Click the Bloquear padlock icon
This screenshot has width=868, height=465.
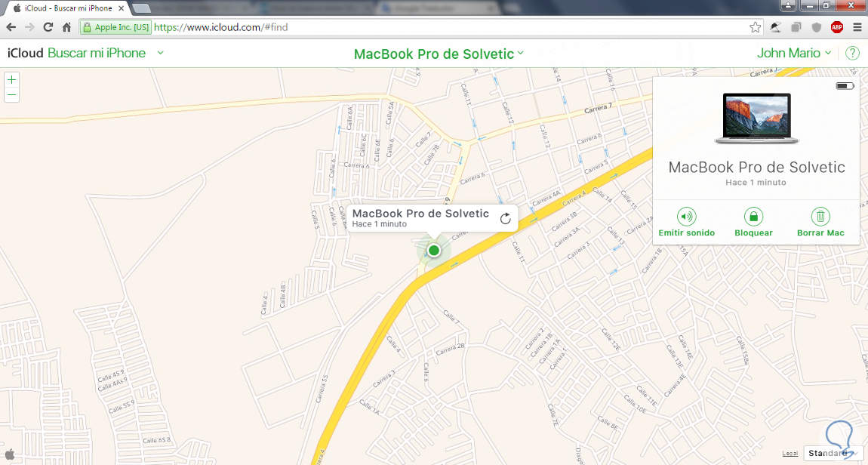pyautogui.click(x=753, y=217)
